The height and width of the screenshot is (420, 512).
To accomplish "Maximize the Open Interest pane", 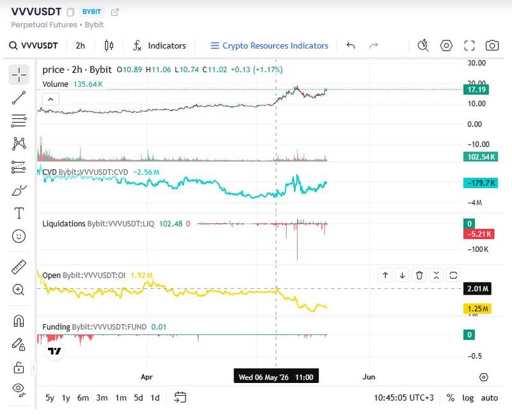I will click(453, 276).
